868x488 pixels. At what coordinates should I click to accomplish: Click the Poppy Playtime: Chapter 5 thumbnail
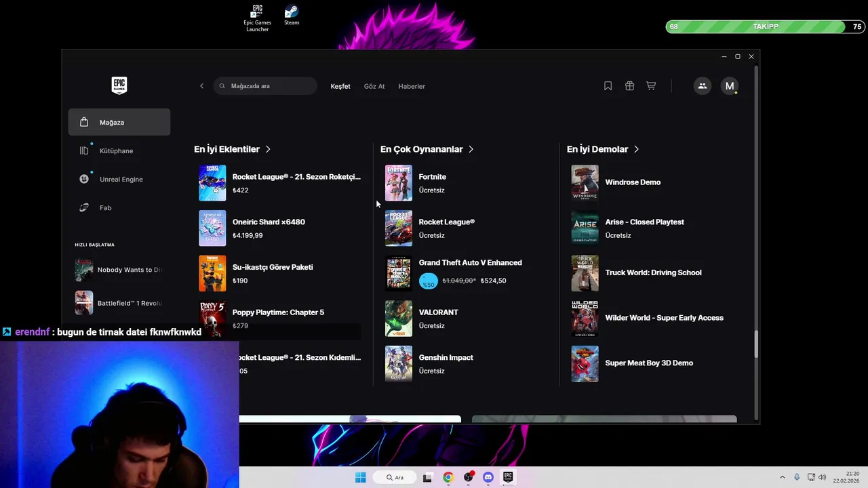(212, 319)
